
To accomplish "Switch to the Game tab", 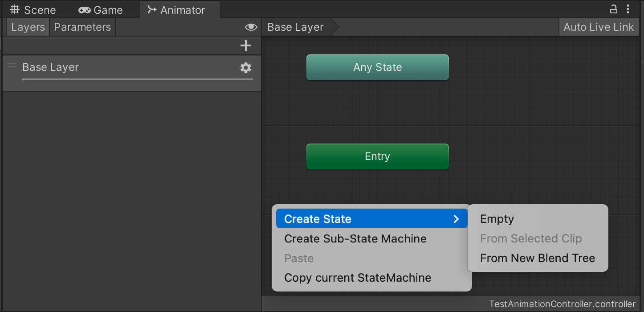I will coord(101,10).
